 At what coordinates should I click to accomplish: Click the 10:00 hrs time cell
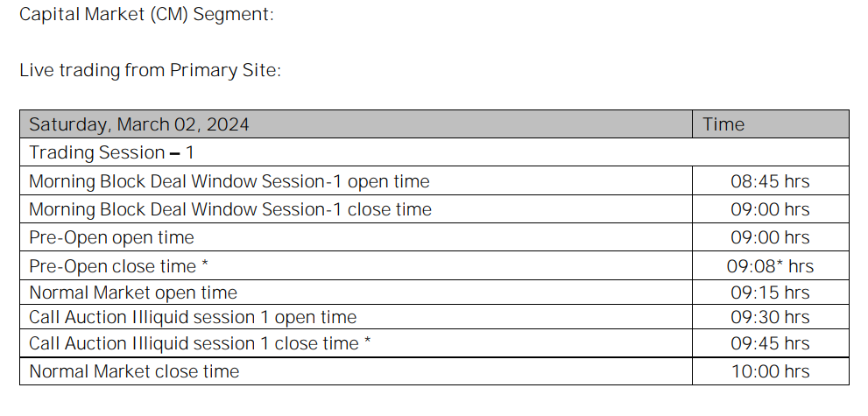[770, 371]
